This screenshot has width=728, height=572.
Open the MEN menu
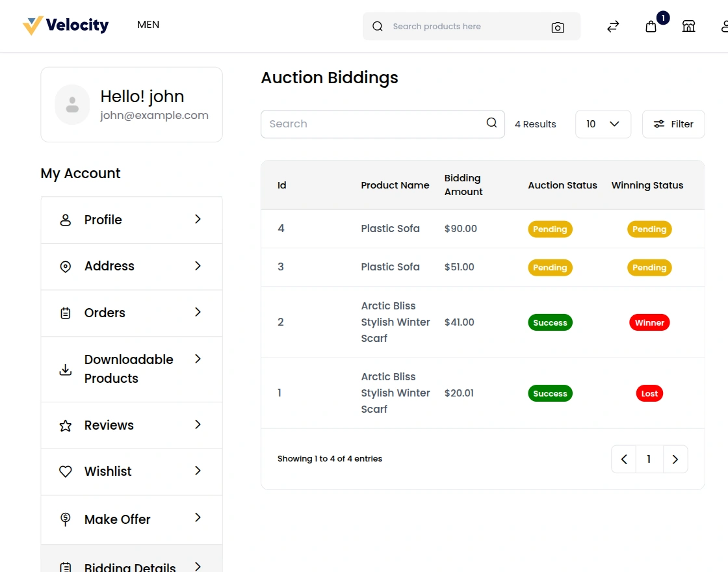tap(148, 25)
